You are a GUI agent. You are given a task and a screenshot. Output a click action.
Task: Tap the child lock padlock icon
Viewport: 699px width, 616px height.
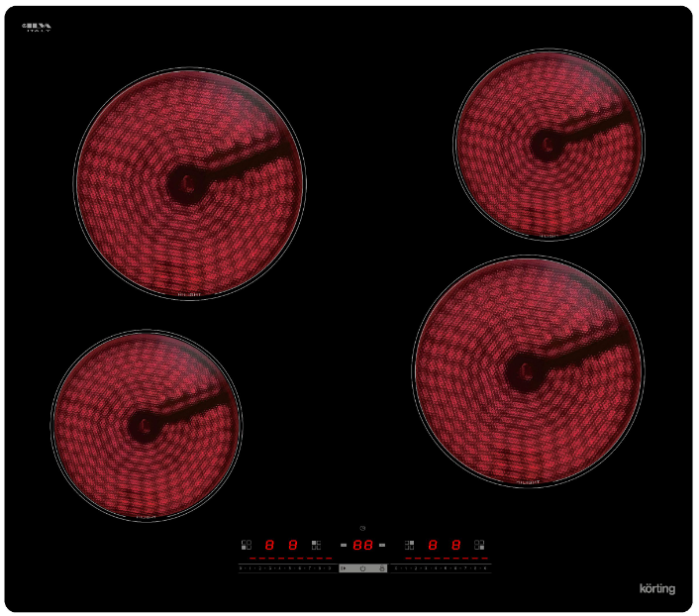tap(382, 568)
